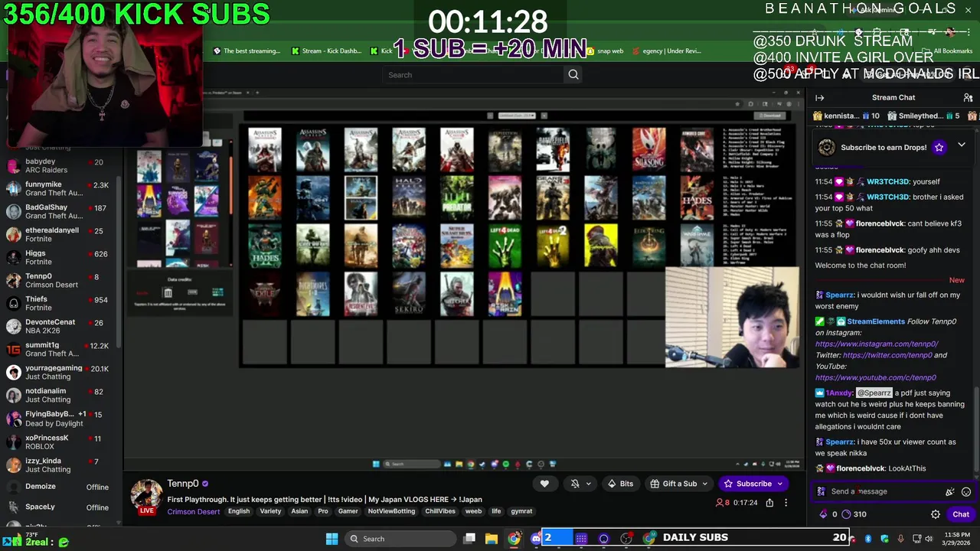Open the chat celebration icon in message box
This screenshot has height=551, width=980.
950,492
